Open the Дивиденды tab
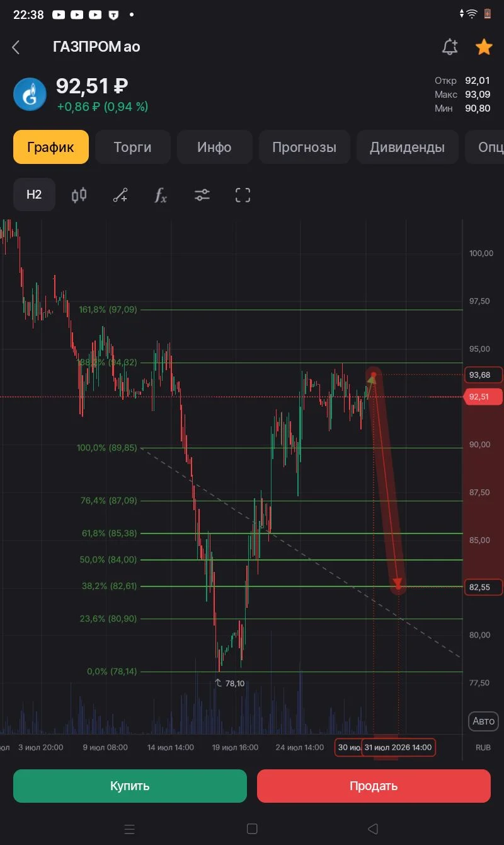 (407, 147)
